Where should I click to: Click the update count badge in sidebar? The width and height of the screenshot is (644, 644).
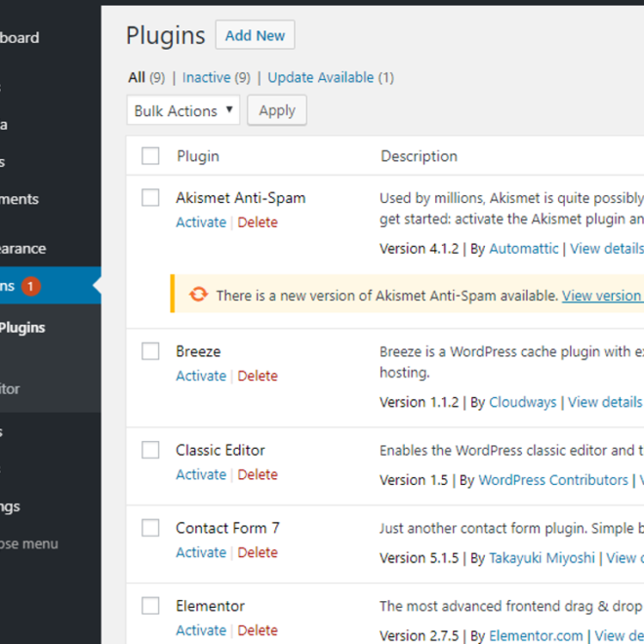31,286
